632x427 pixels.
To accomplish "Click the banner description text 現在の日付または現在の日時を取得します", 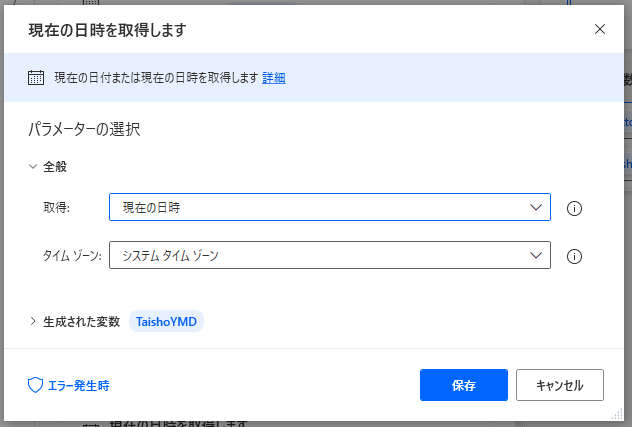I will (156, 78).
